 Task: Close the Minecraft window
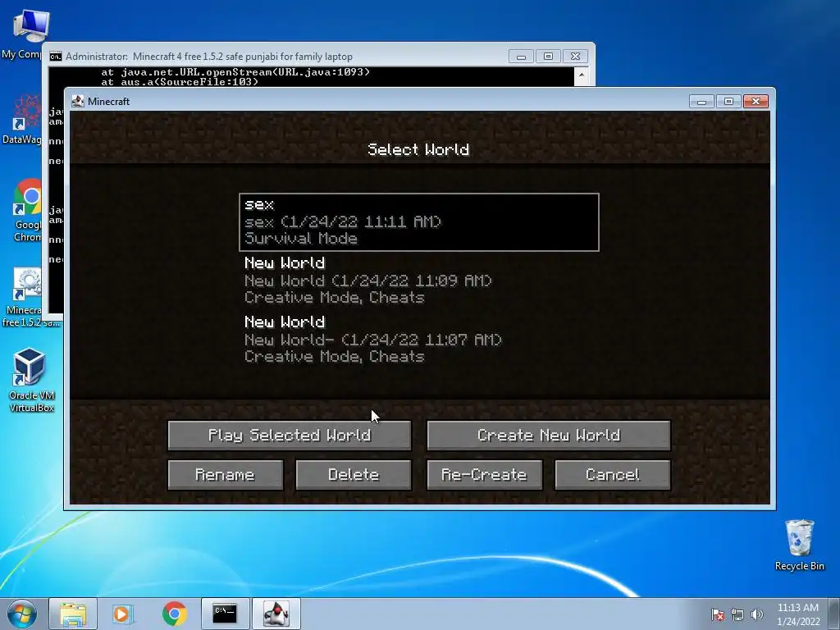pos(756,101)
